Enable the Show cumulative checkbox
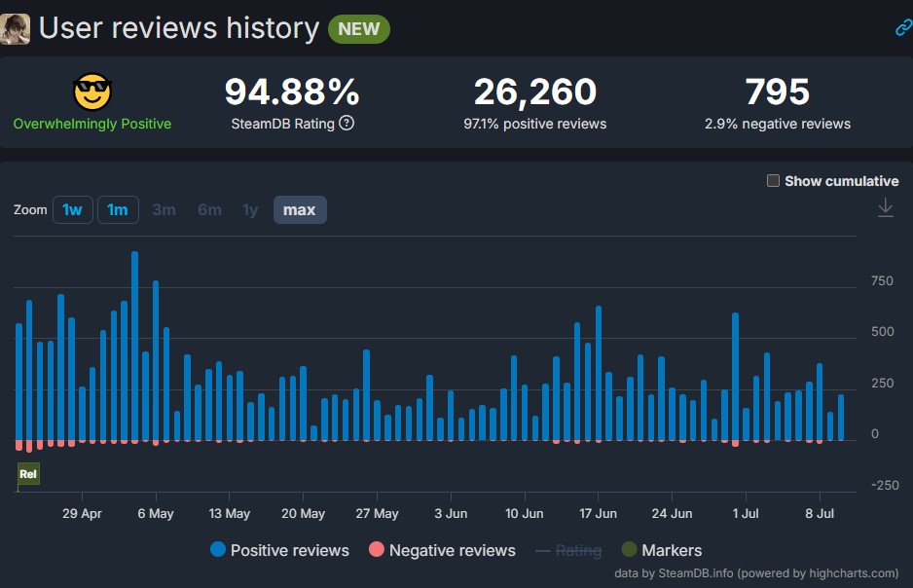 [773, 180]
